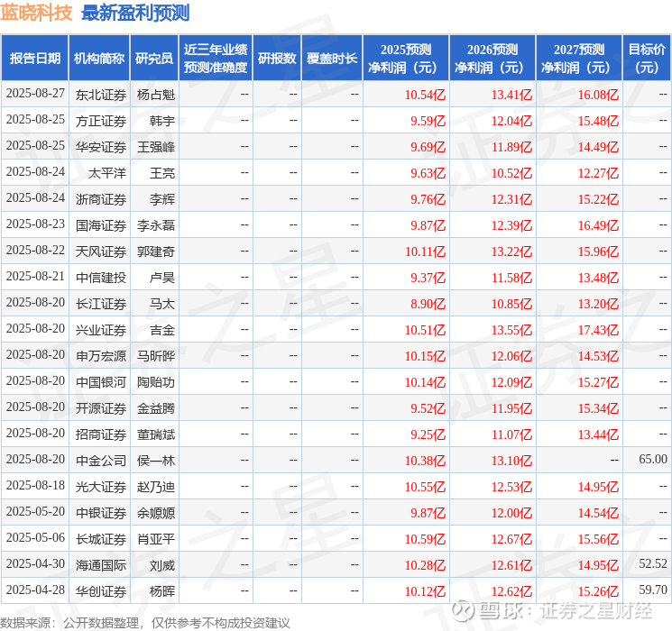Click analyst name 侯一林
The height and width of the screenshot is (631, 672).
click(156, 461)
